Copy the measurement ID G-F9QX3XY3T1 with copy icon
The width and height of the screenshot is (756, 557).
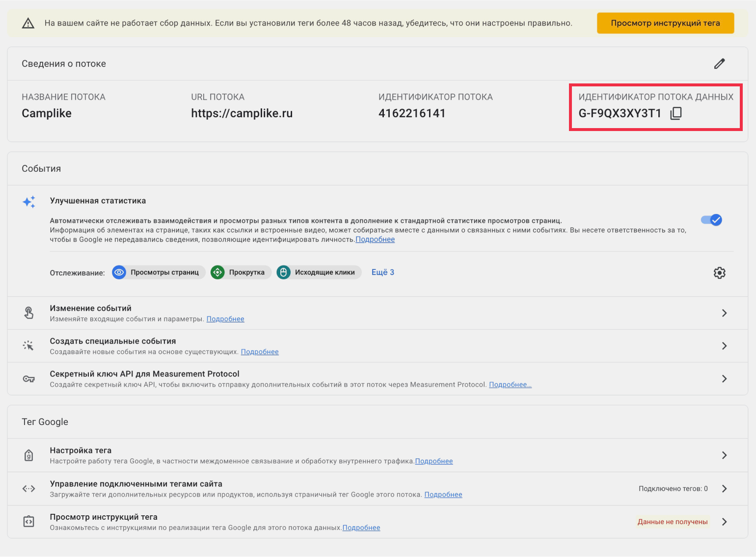(x=676, y=113)
